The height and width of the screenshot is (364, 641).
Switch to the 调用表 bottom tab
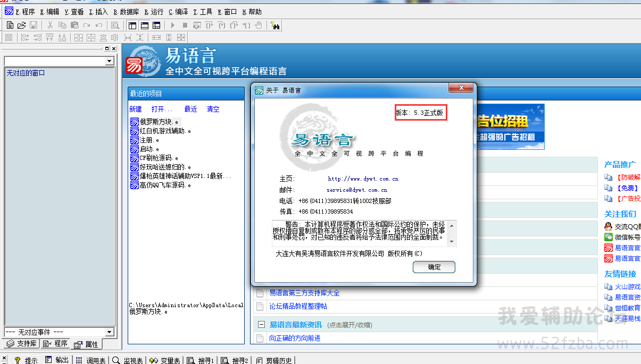pos(90,360)
